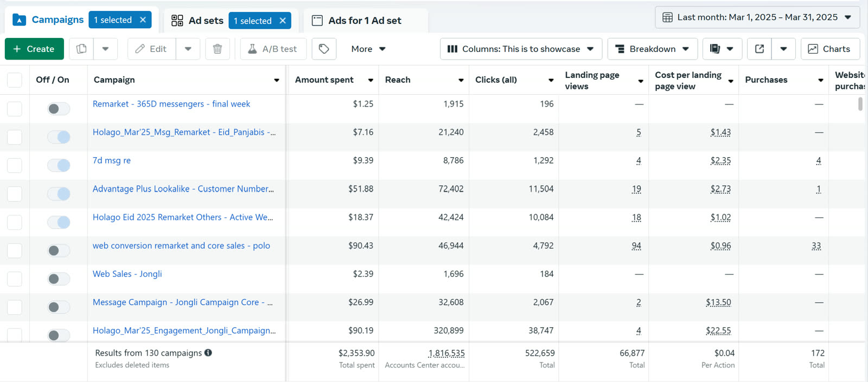Click the green Create button
Screen dimensions: 868x382
pos(34,49)
